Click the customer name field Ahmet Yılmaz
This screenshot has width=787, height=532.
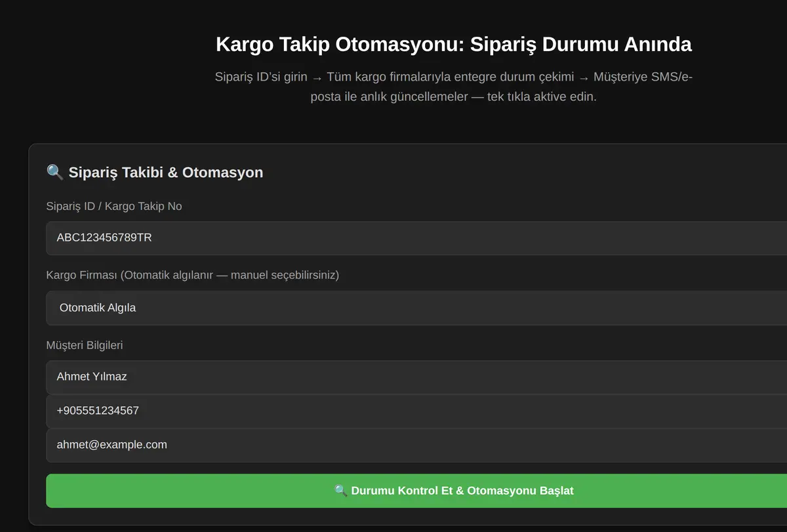(416, 377)
